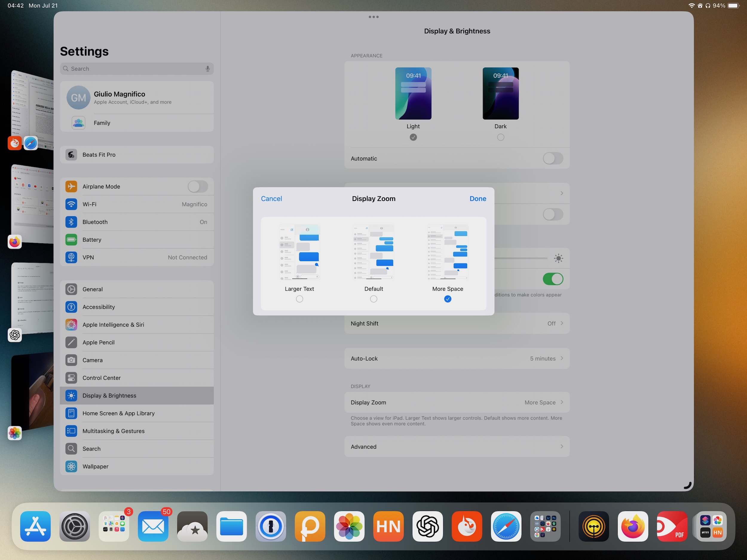
Task: Open Search settings in sidebar
Action: tap(137, 449)
